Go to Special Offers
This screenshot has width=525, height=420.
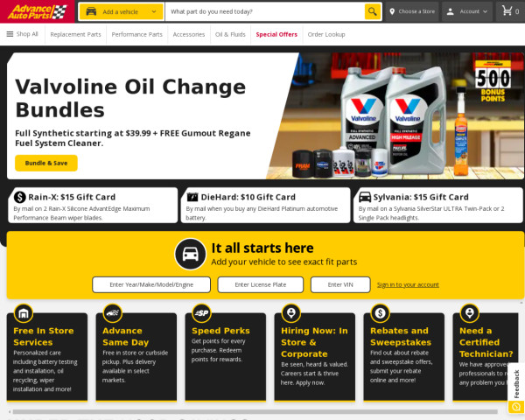click(276, 34)
